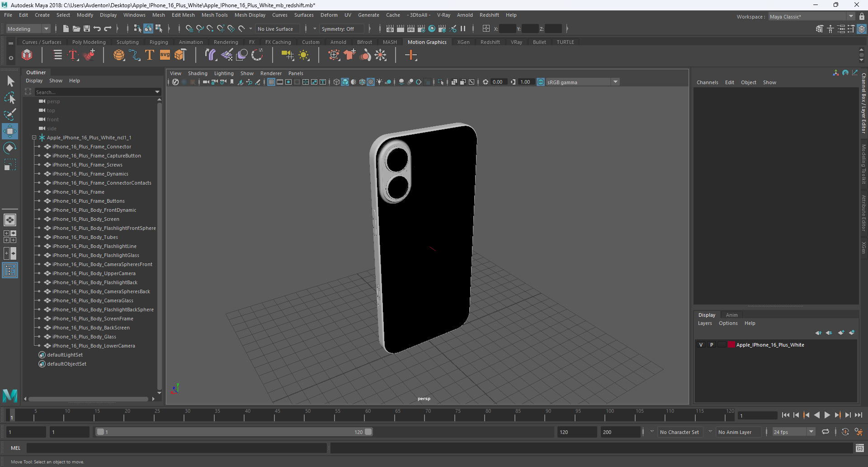Click the crosshair plus shelf icon

[411, 55]
